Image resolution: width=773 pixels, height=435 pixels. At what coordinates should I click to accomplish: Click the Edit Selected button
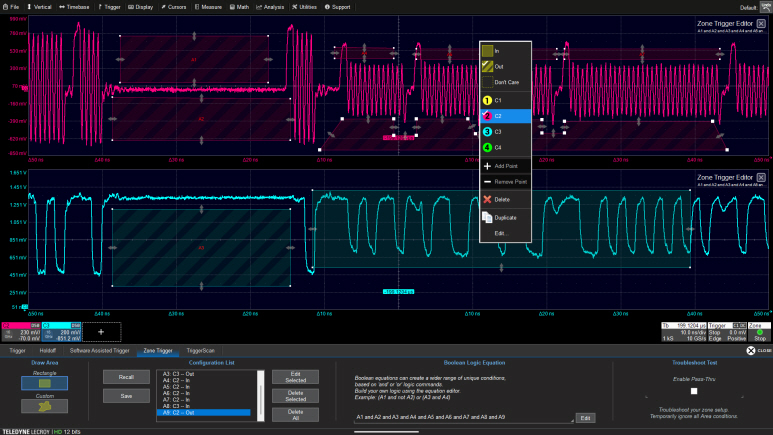click(x=295, y=377)
